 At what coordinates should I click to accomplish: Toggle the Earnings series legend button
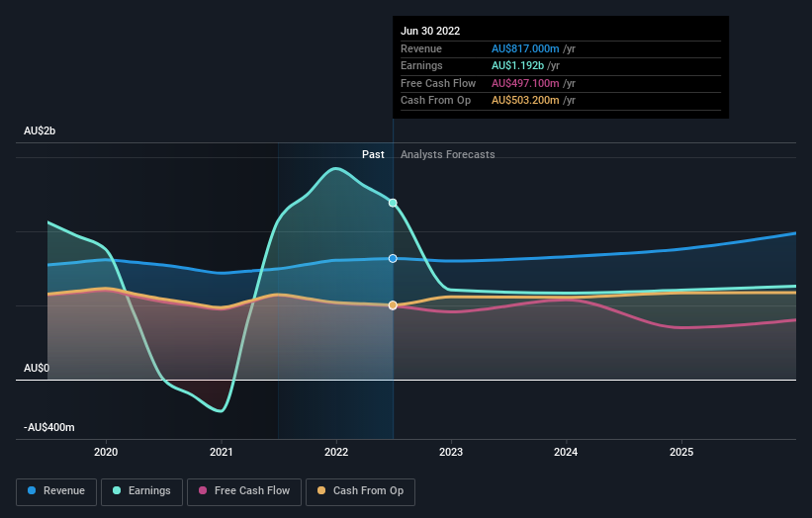[141, 491]
